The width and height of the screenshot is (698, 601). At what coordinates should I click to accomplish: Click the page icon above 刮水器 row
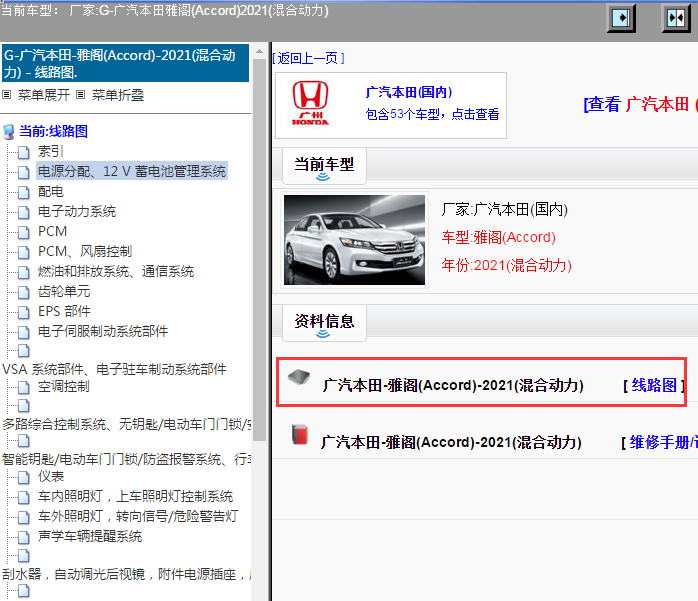[24, 556]
